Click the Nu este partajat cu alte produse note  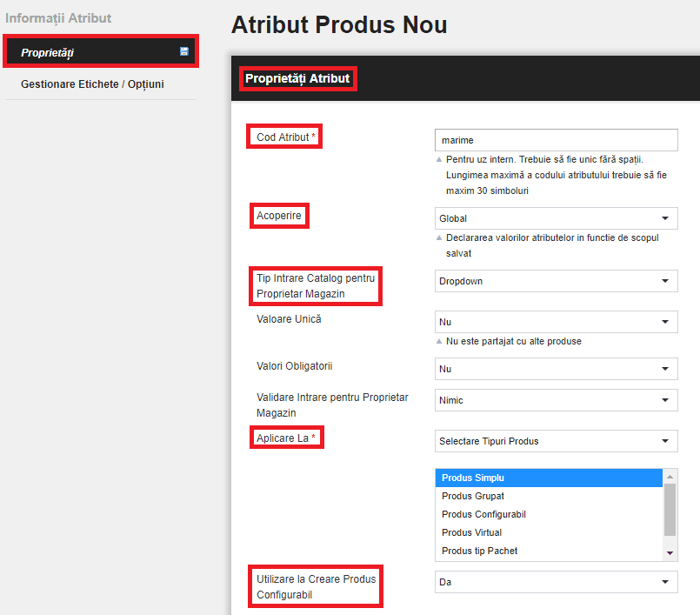(x=513, y=341)
